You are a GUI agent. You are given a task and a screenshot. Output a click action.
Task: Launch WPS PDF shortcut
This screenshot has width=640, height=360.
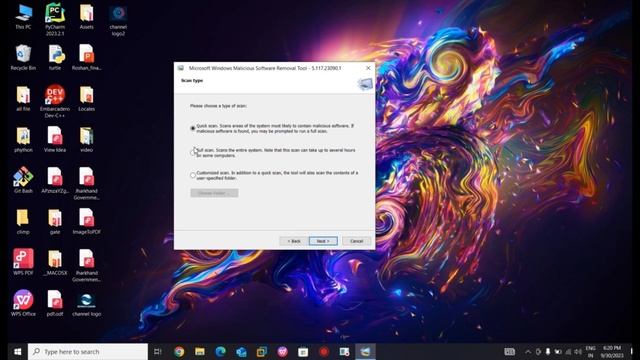[23, 262]
